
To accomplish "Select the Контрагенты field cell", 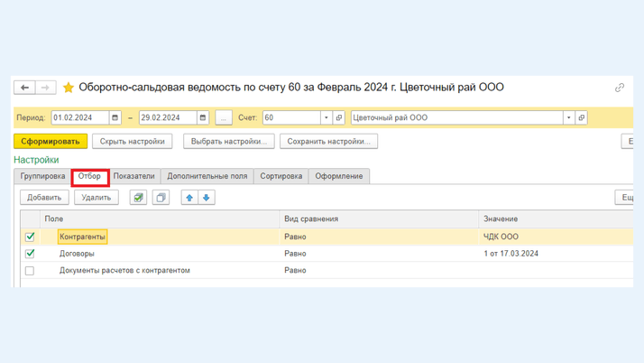I will [x=83, y=237].
